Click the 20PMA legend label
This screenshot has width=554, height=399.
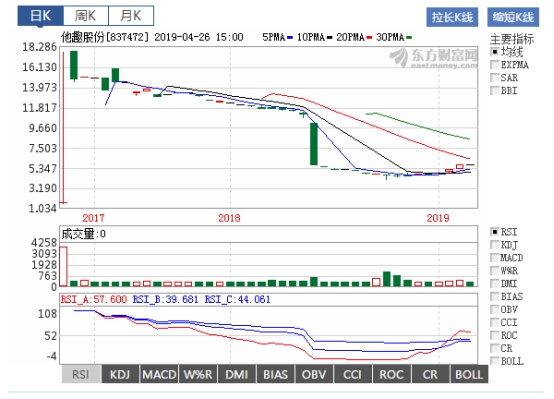click(x=350, y=37)
